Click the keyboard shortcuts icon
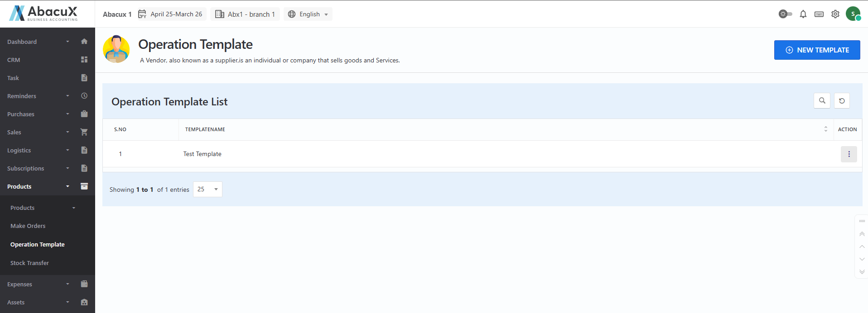Viewport: 868px width, 313px height. click(819, 14)
